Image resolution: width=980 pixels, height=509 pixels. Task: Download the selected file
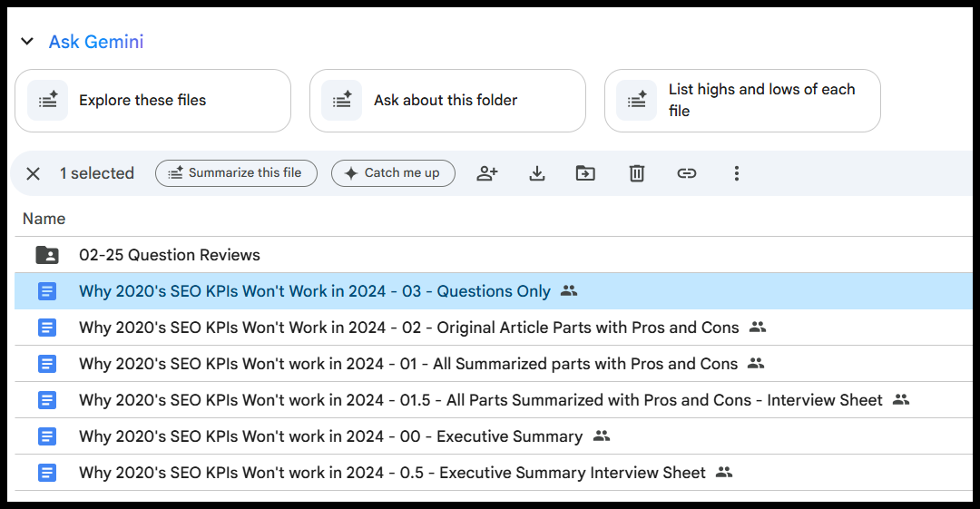click(x=537, y=173)
